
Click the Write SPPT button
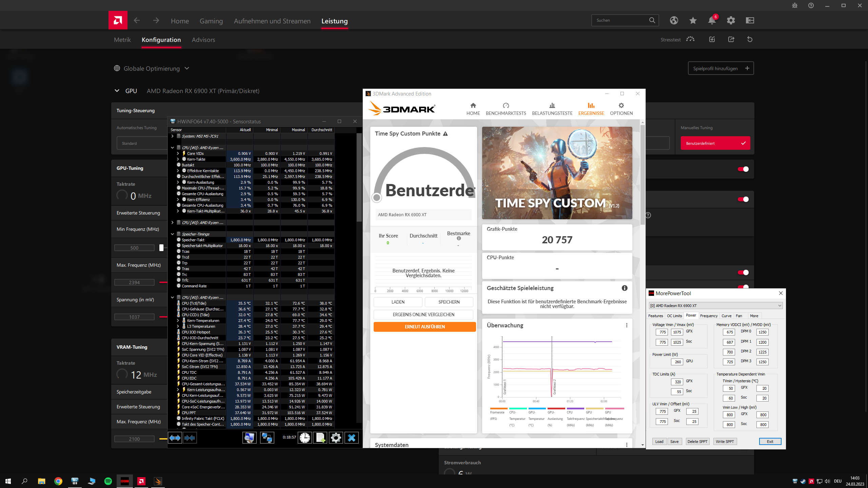(x=725, y=442)
